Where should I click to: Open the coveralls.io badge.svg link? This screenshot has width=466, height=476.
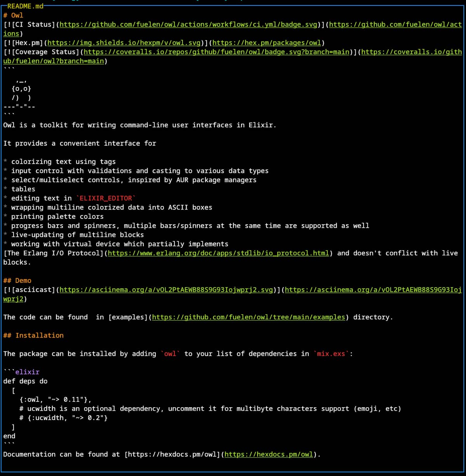click(x=216, y=52)
